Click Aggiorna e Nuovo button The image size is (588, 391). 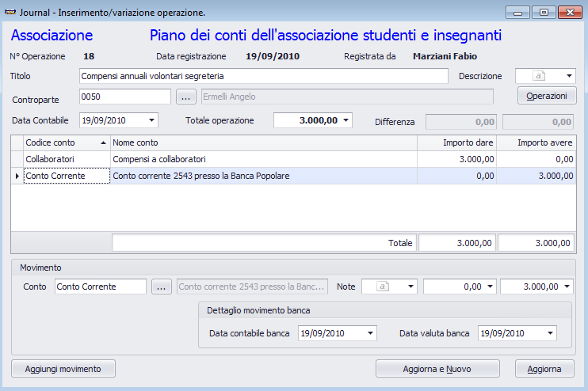[x=437, y=369]
